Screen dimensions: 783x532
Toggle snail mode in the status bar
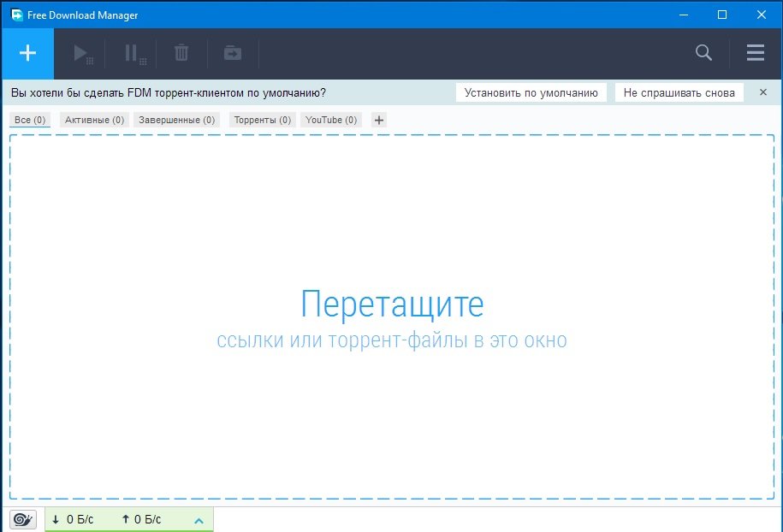(23, 519)
